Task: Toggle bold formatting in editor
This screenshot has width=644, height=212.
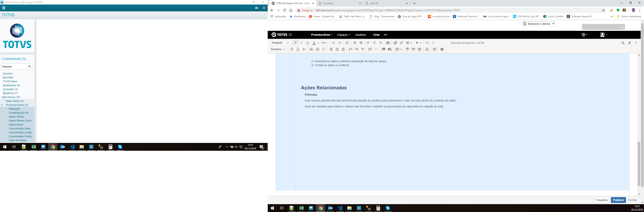Action: coord(296,43)
